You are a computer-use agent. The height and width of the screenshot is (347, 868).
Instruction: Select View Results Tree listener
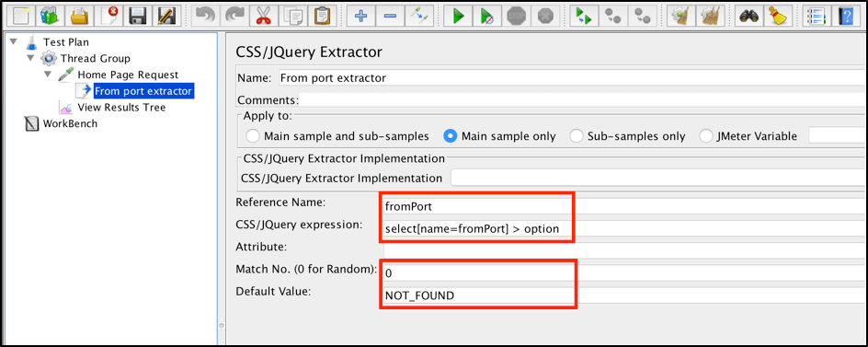(121, 107)
